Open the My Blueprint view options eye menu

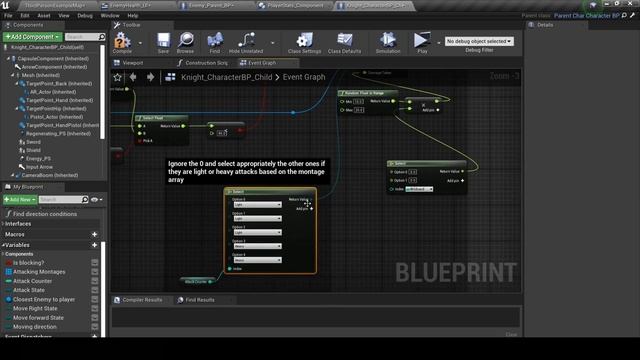tap(96, 200)
